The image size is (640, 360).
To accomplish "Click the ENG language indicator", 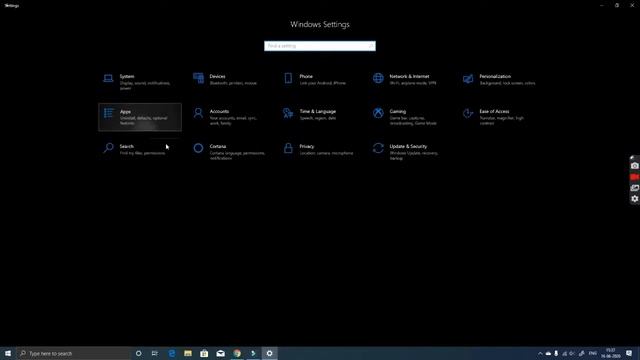I will (x=593, y=353).
